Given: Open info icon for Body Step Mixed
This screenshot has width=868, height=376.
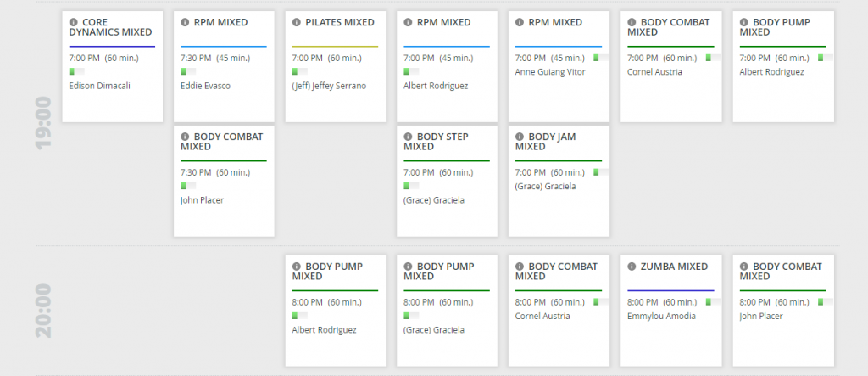Looking at the screenshot, I should click(409, 137).
